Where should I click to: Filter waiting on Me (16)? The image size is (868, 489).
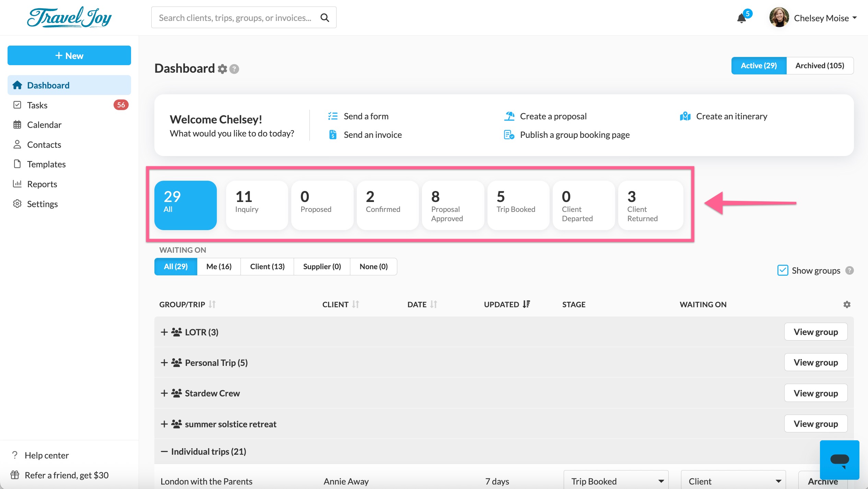click(219, 266)
